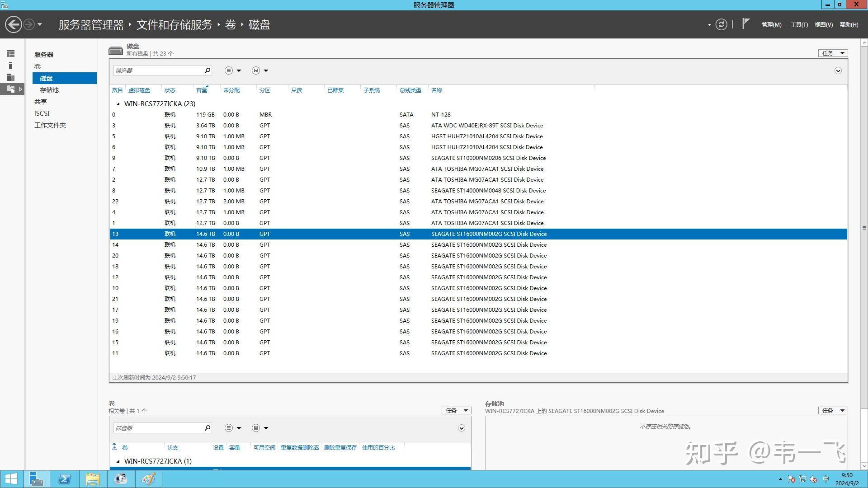Click the back navigation arrow button

click(x=14, y=24)
